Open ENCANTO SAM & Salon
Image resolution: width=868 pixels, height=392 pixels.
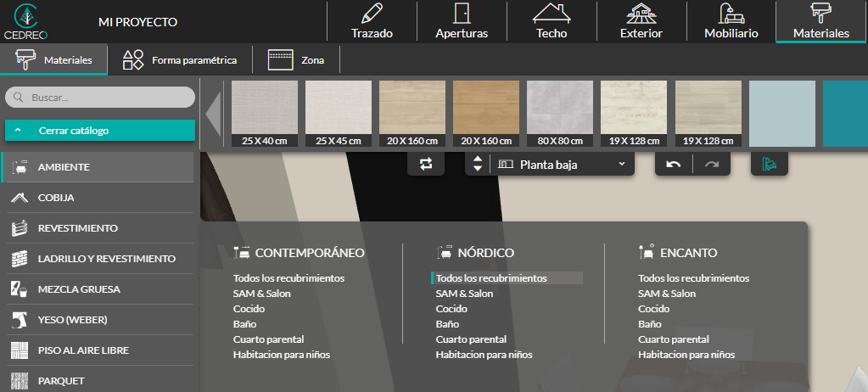[x=667, y=294]
